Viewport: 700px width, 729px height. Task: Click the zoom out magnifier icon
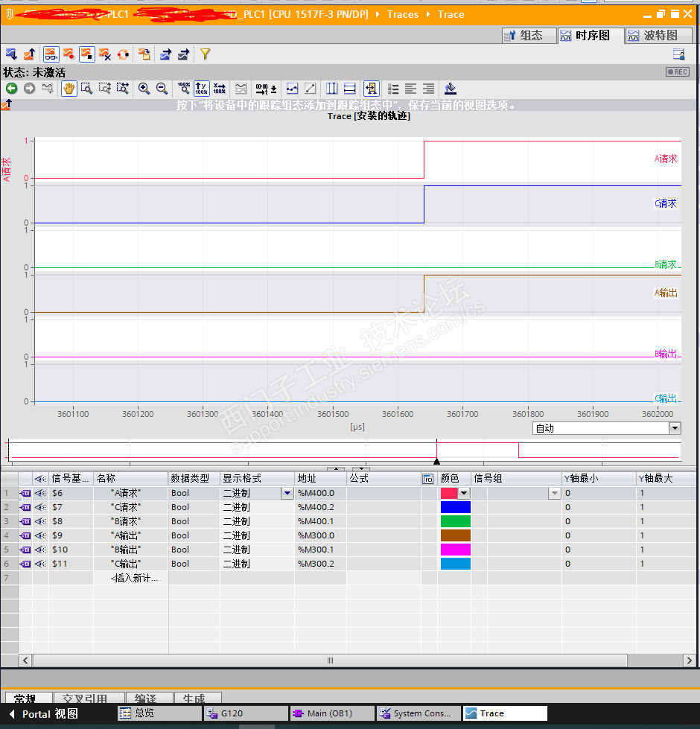tap(162, 89)
